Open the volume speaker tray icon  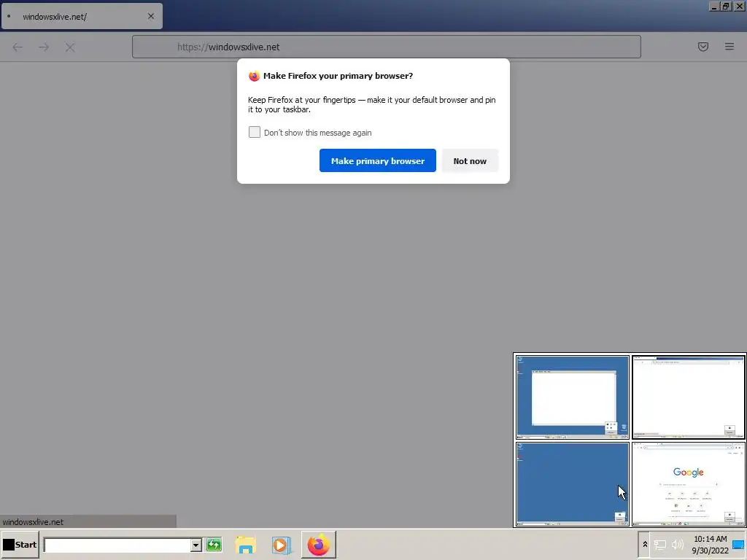[x=678, y=544]
